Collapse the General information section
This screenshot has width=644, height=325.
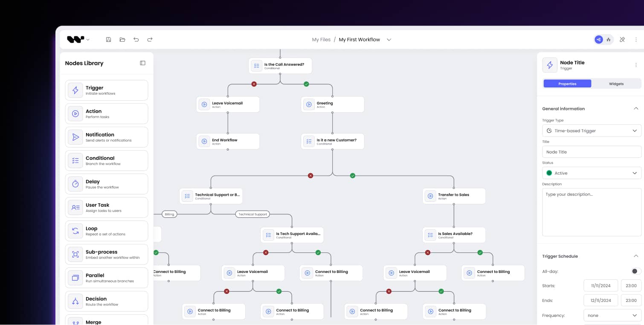635,108
